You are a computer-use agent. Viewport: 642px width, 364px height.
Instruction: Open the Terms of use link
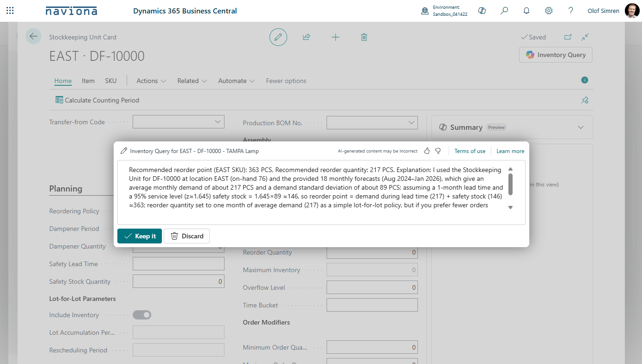pos(470,151)
